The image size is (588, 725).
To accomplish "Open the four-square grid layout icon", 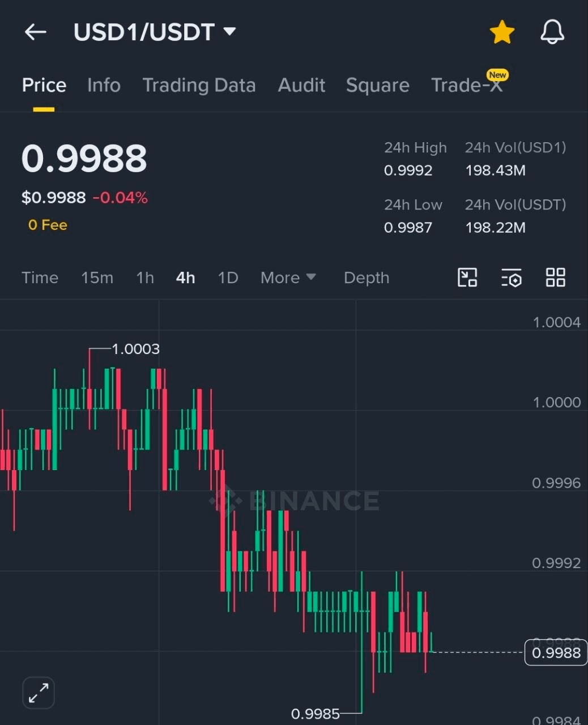I will click(x=555, y=278).
